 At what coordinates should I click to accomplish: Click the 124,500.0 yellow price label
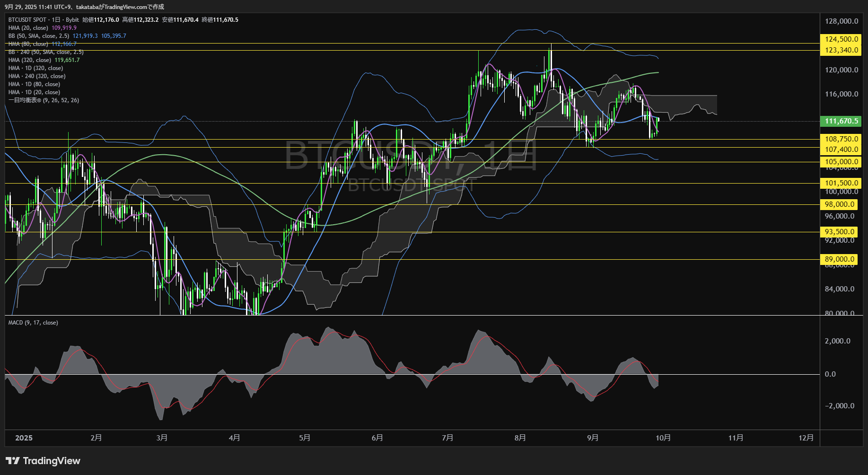(841, 39)
